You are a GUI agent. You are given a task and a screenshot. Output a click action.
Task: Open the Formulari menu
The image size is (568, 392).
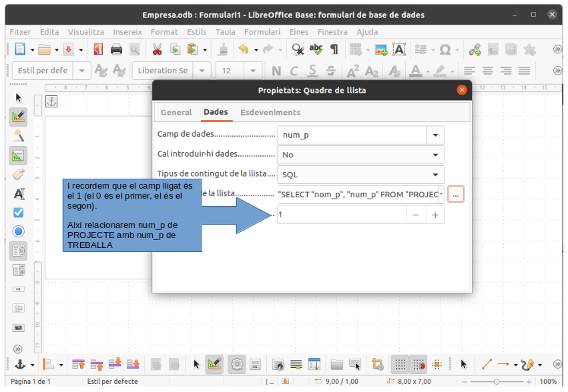262,32
